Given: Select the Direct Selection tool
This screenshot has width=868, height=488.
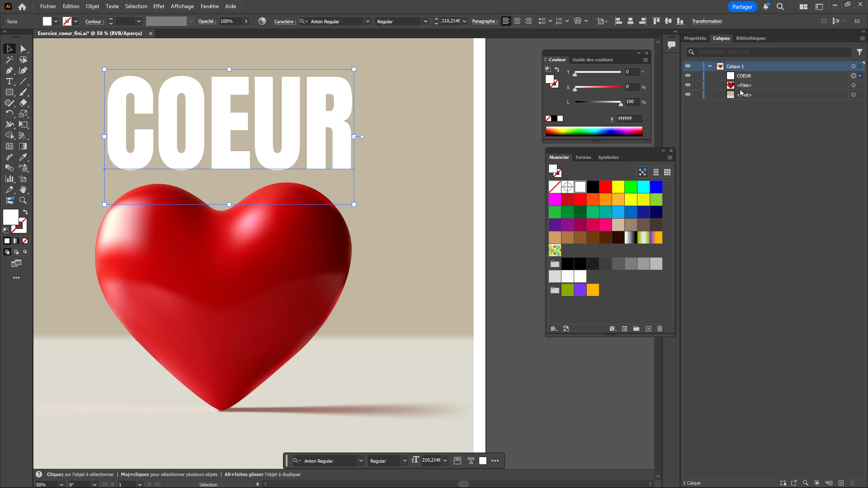Looking at the screenshot, I should (23, 49).
